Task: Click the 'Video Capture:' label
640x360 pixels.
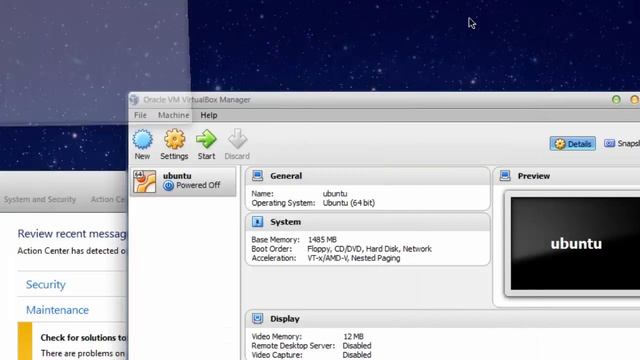Action: pyautogui.click(x=277, y=355)
